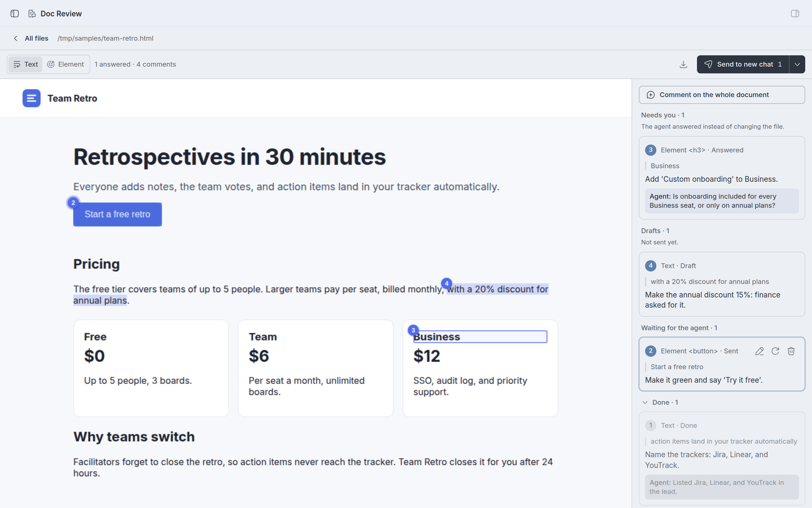Click the 'Retrospectives in 30 minutes' headline
Viewport: 812px width, 508px height.
click(230, 157)
